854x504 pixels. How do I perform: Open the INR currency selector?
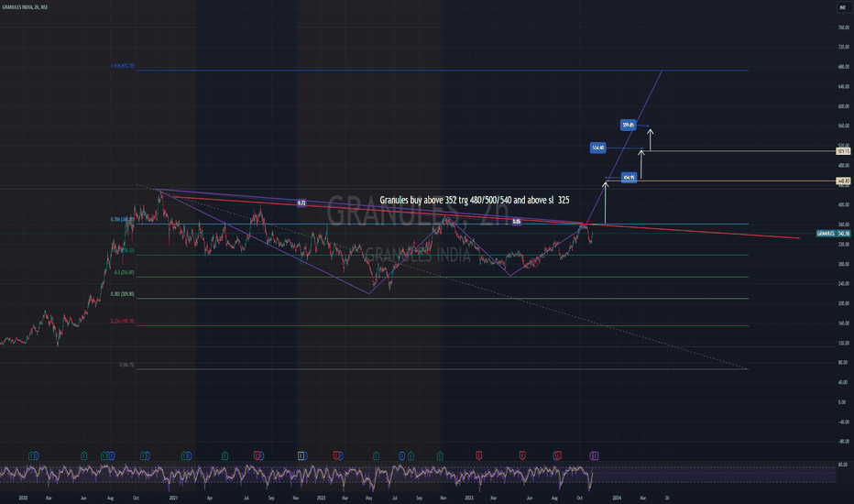(x=843, y=7)
